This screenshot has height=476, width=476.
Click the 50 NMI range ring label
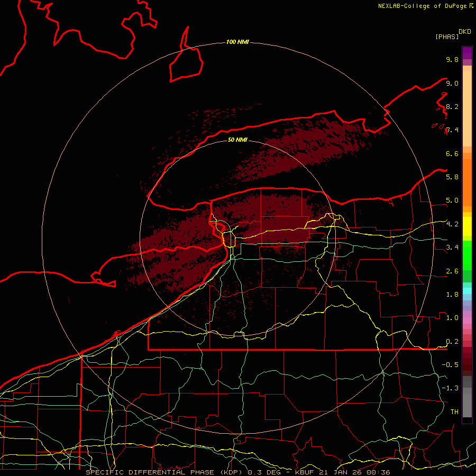click(237, 140)
